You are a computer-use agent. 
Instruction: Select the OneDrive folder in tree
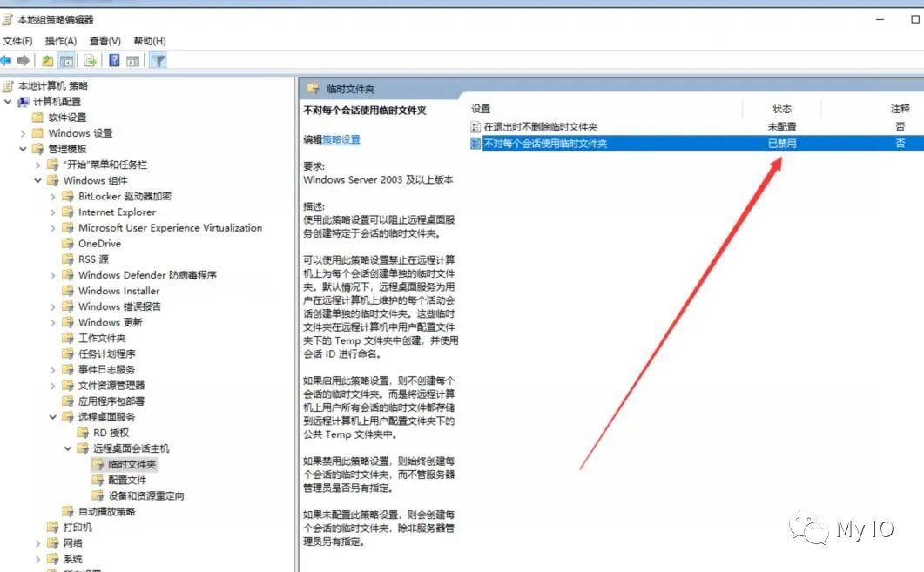(99, 243)
